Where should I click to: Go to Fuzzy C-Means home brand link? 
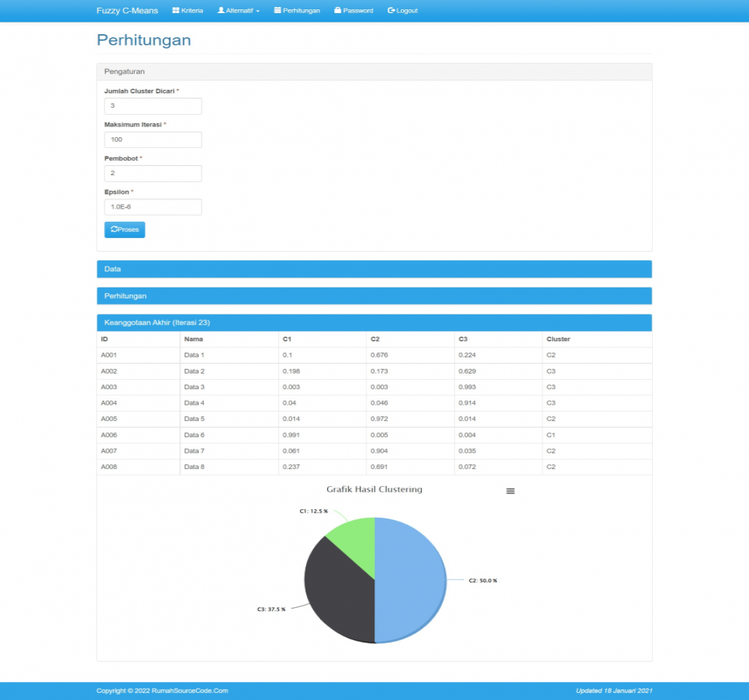[127, 11]
